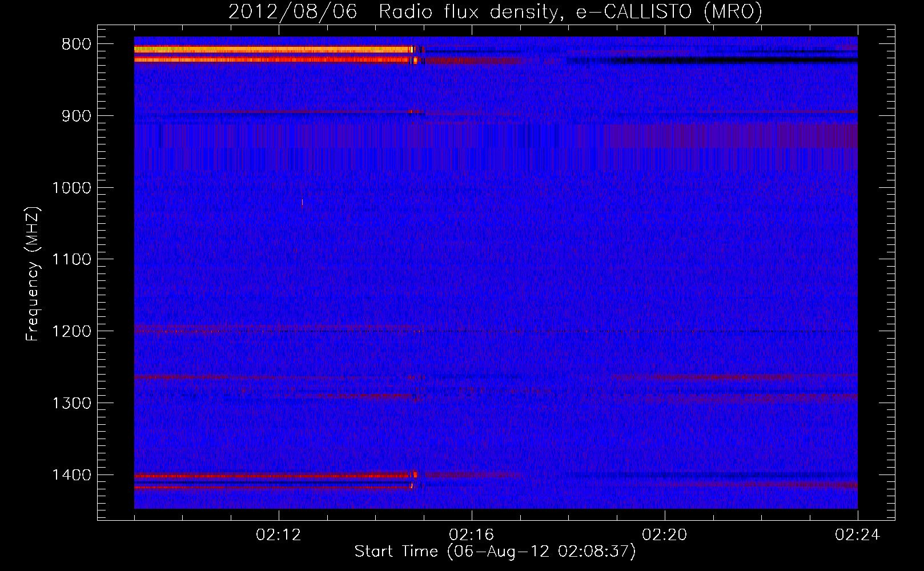Click the 800 frequency tick label

(x=76, y=45)
